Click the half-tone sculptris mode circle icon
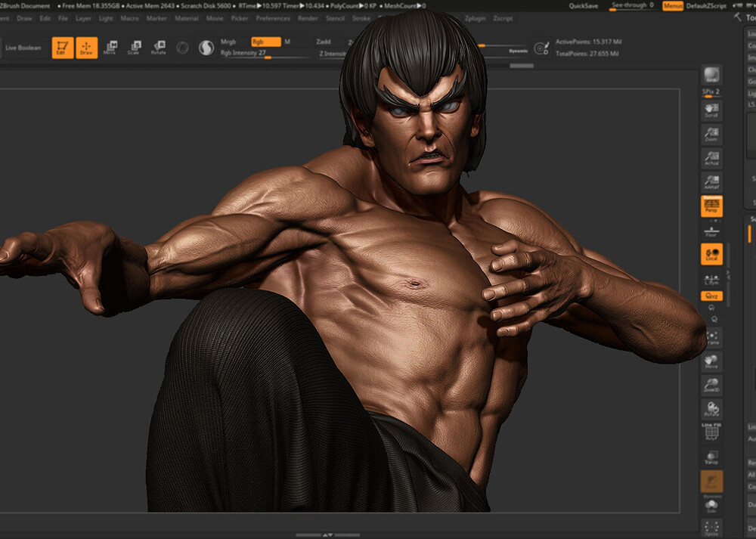The height and width of the screenshot is (539, 756). click(x=206, y=48)
